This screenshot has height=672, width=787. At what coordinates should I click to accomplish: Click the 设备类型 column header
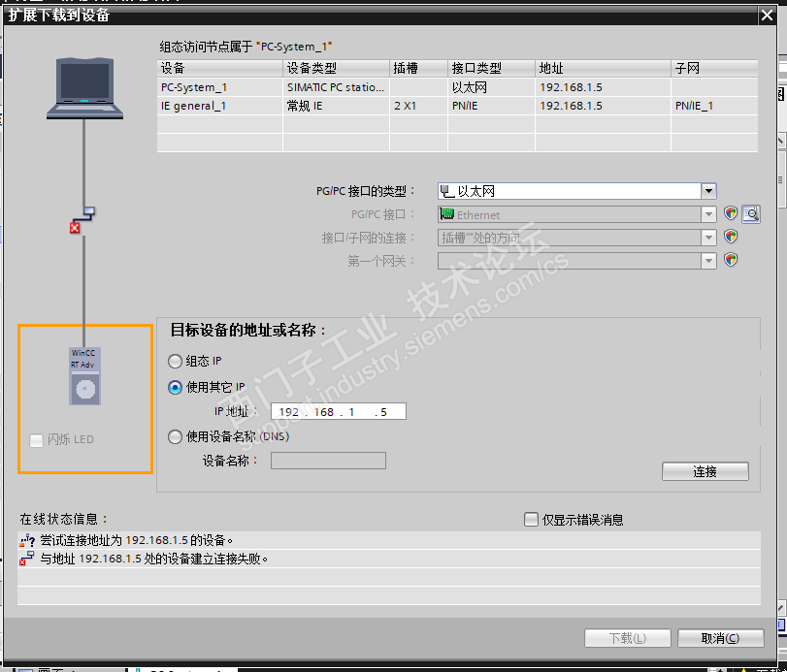[x=337, y=68]
